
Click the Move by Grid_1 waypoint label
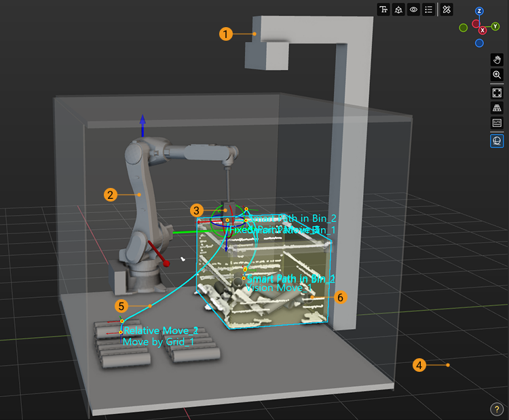click(158, 342)
